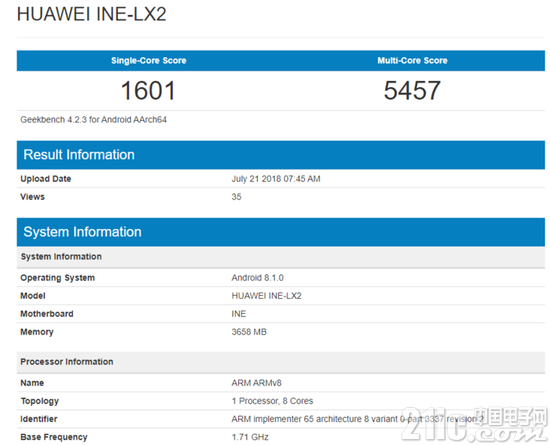550x445 pixels.
Task: Click the Android 8.1.0 value
Action: click(257, 278)
